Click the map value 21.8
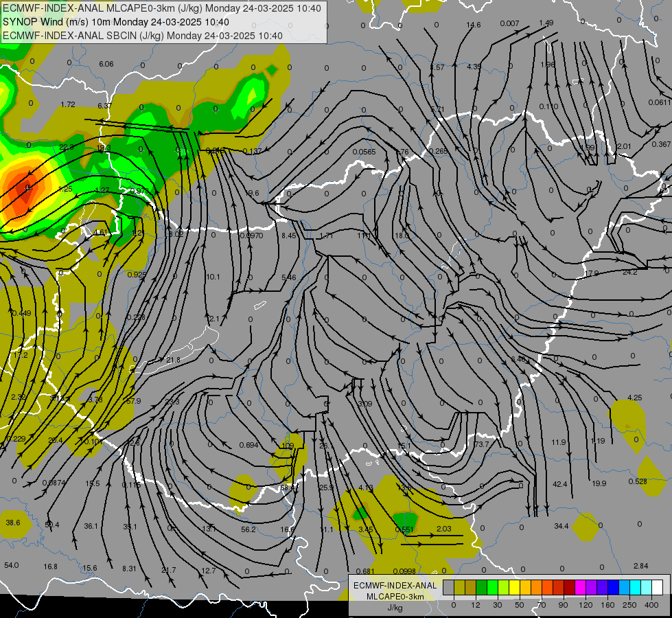The height and width of the screenshot is (618, 672). (x=173, y=360)
